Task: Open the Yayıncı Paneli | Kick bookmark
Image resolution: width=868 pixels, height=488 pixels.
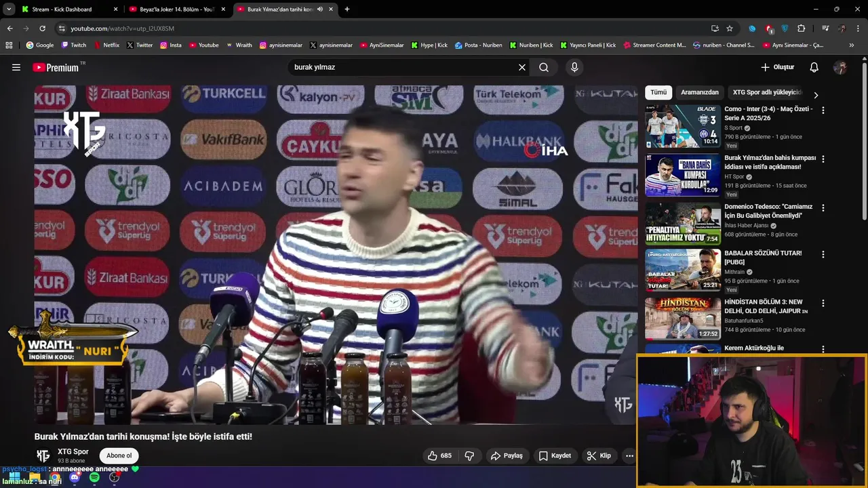Action: click(x=588, y=45)
